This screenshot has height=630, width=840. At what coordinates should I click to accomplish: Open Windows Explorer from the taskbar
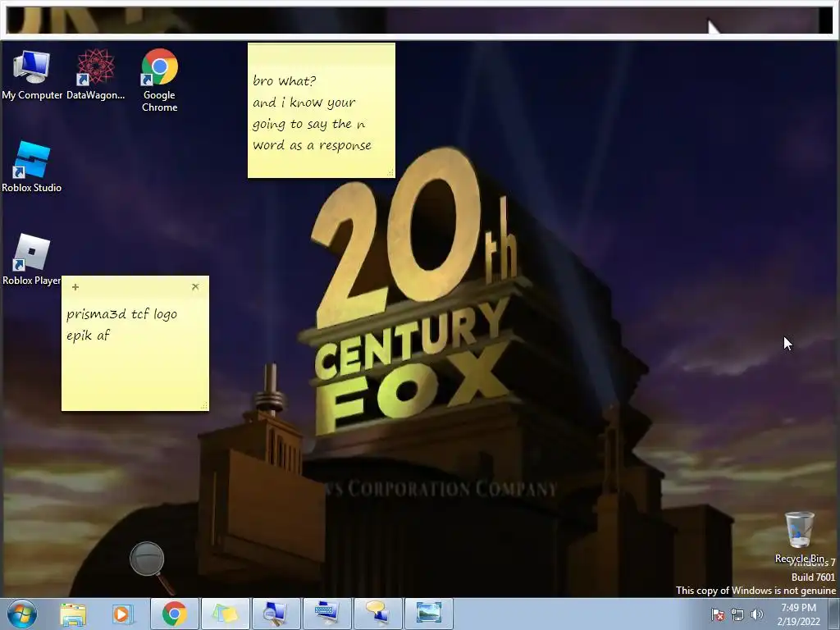[73, 614]
